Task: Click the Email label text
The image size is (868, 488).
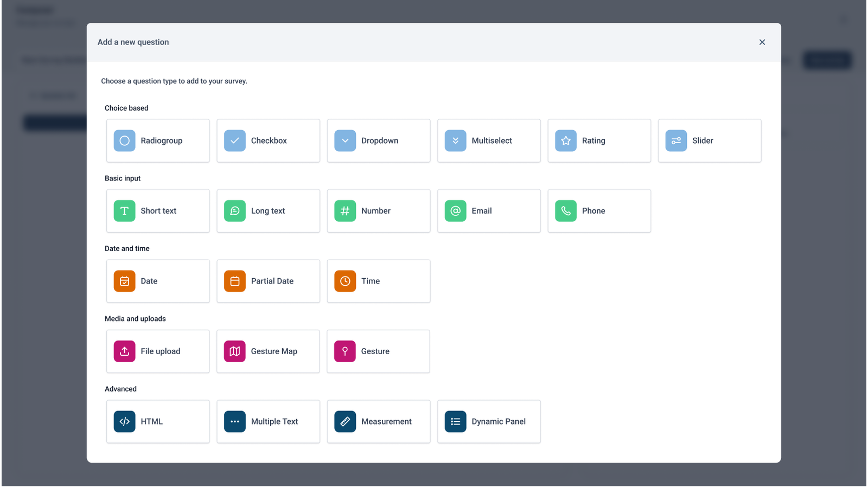Action: pos(482,211)
